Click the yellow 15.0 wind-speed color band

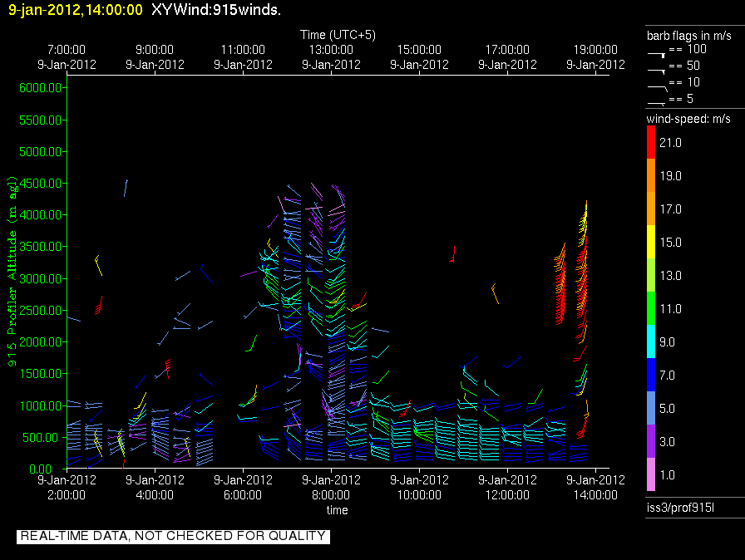(651, 242)
